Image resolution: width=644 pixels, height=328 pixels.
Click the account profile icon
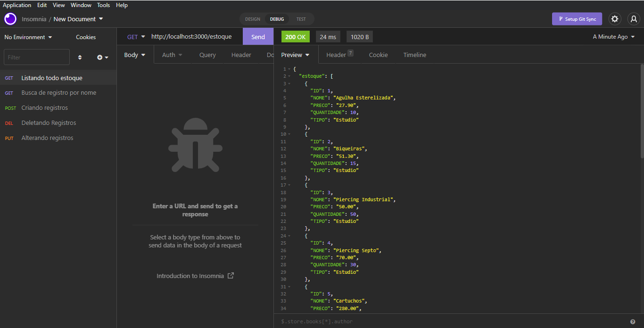pyautogui.click(x=633, y=19)
